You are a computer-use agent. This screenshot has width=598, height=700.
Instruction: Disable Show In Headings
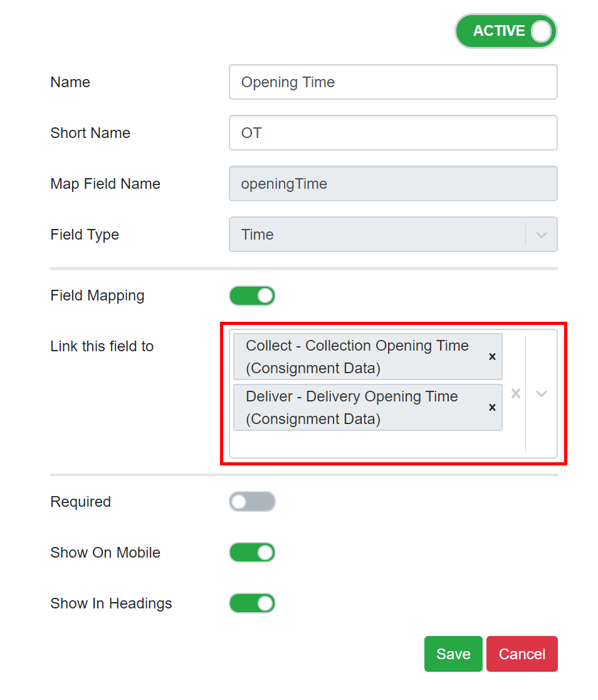[252, 603]
